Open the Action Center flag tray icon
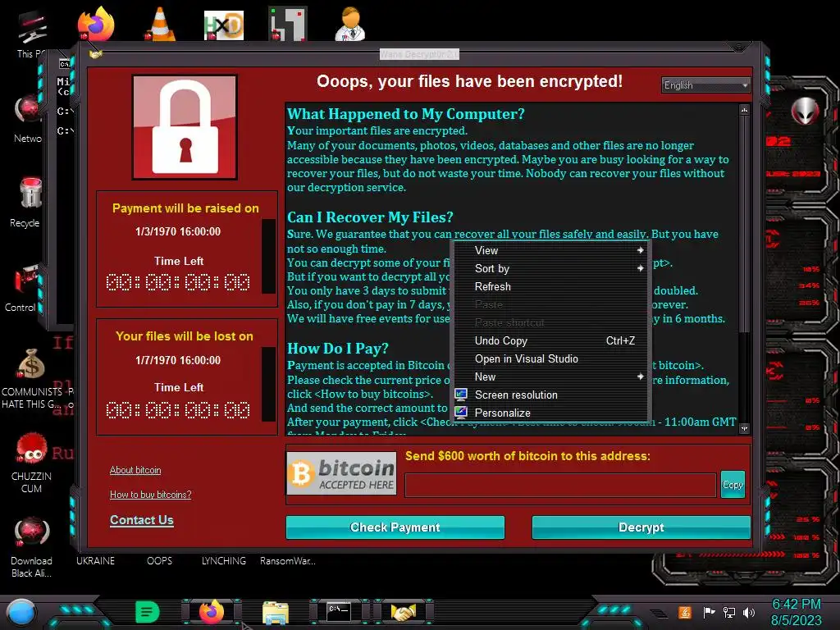 point(709,612)
